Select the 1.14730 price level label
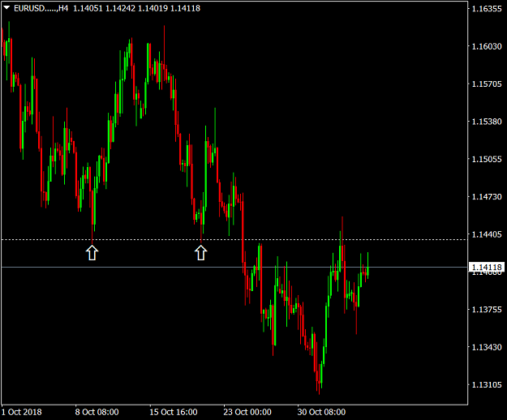The height and width of the screenshot is (420, 507). [487, 197]
